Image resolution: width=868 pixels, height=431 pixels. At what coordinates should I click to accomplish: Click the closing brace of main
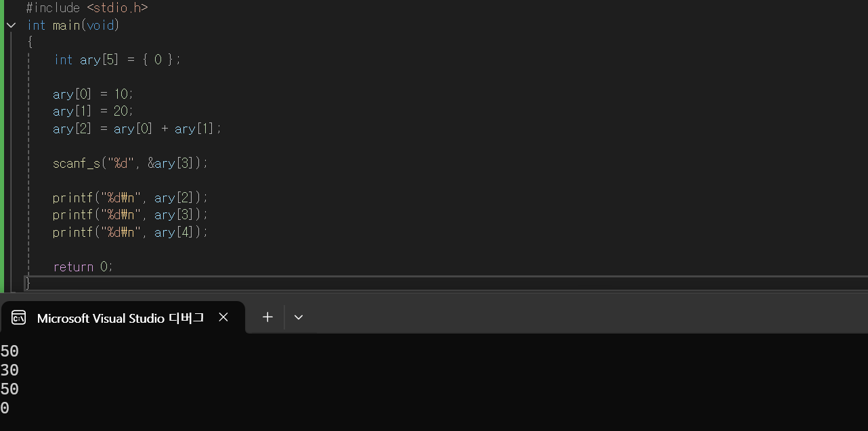pyautogui.click(x=28, y=283)
